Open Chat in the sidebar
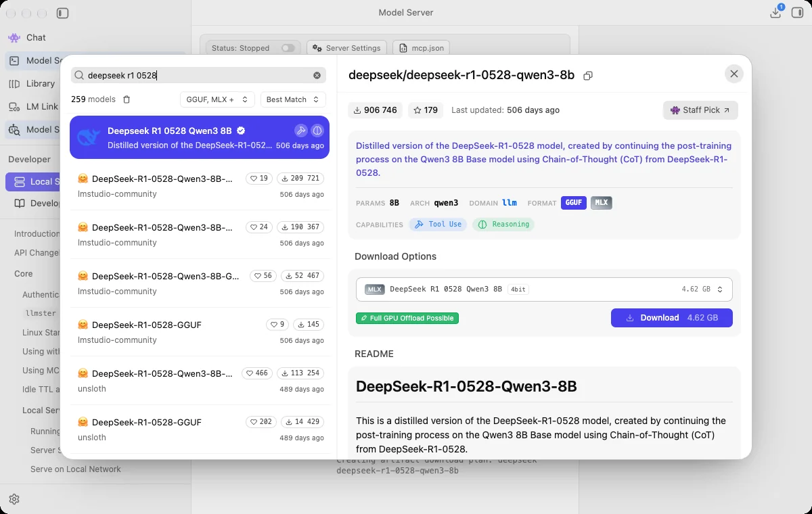The height and width of the screenshot is (514, 812). click(x=36, y=37)
